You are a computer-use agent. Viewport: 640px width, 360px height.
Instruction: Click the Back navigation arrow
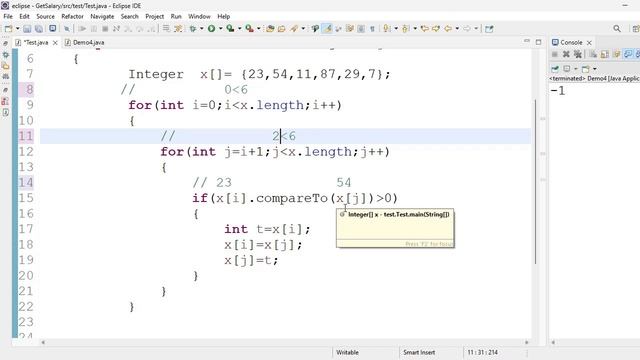click(x=448, y=29)
